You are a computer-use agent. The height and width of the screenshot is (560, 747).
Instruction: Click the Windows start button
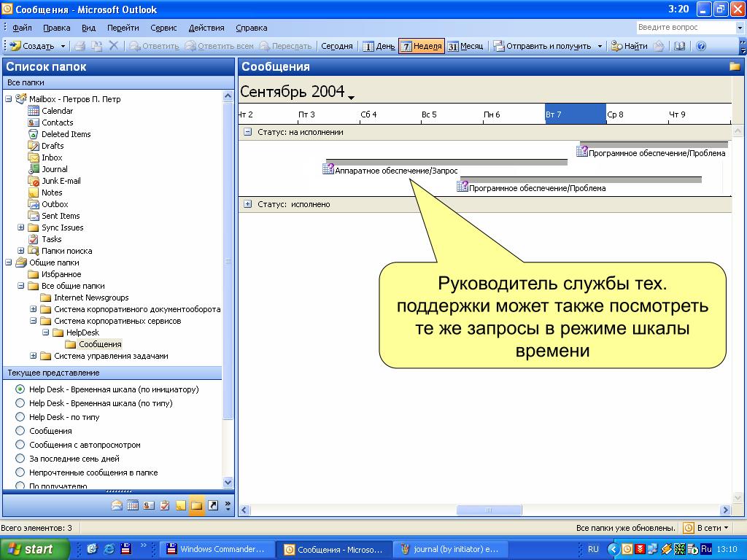pos(34,549)
